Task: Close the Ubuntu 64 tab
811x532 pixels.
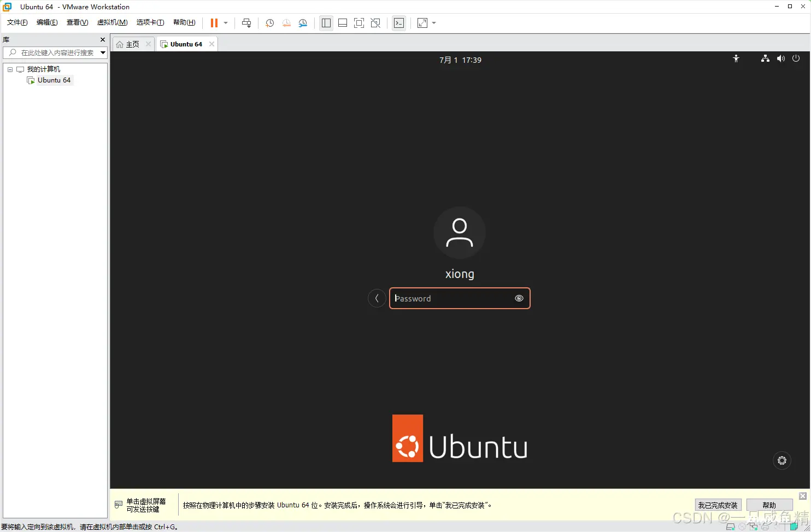Action: (211, 44)
